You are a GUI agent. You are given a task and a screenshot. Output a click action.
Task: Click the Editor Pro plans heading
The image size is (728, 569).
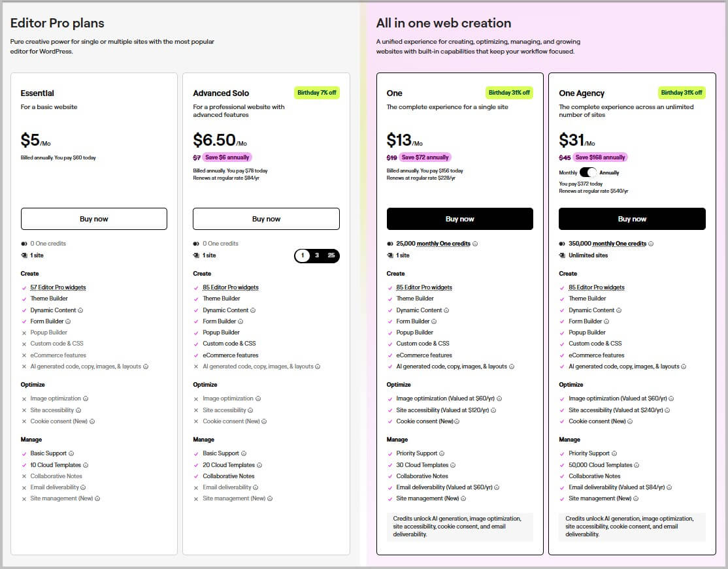pyautogui.click(x=57, y=23)
